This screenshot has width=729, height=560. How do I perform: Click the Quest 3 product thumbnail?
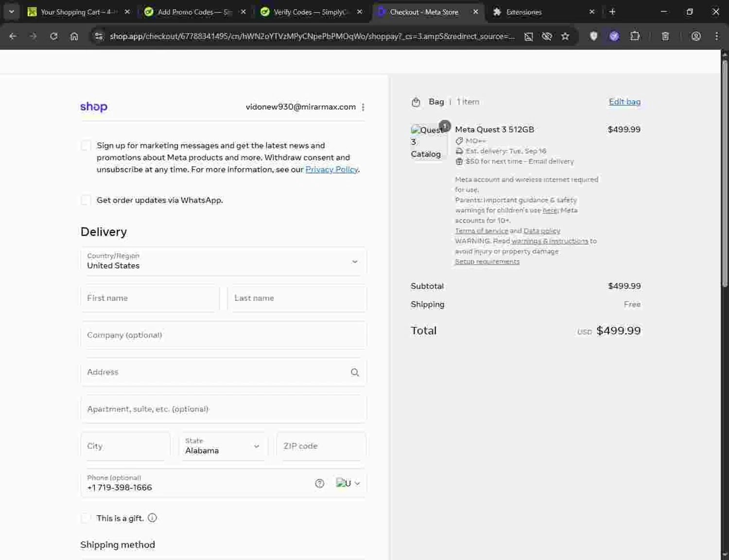click(x=428, y=142)
